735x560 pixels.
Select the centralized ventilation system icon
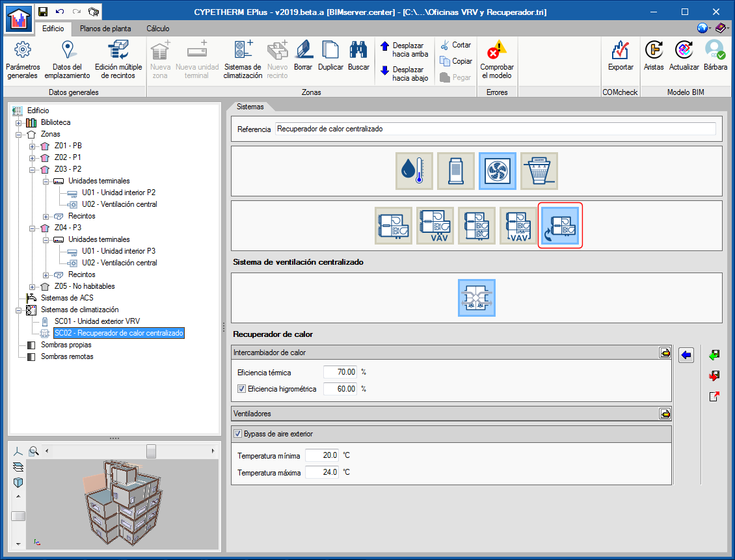(x=560, y=226)
